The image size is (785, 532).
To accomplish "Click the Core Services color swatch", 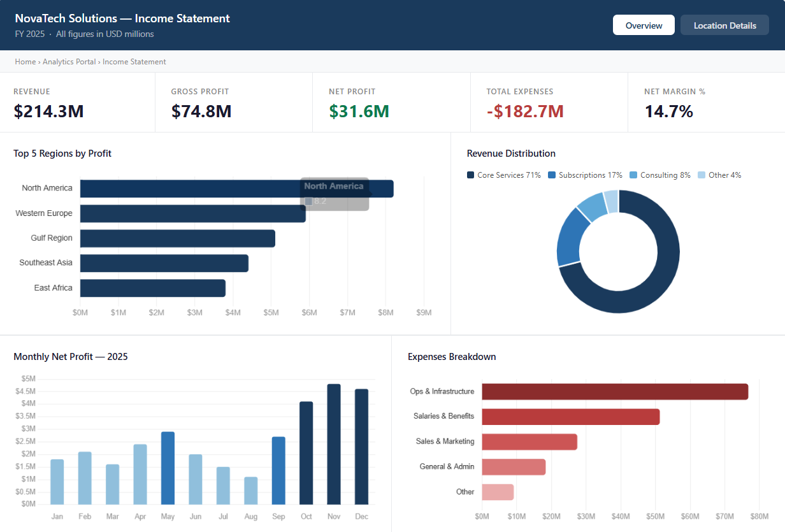I will pyautogui.click(x=470, y=175).
